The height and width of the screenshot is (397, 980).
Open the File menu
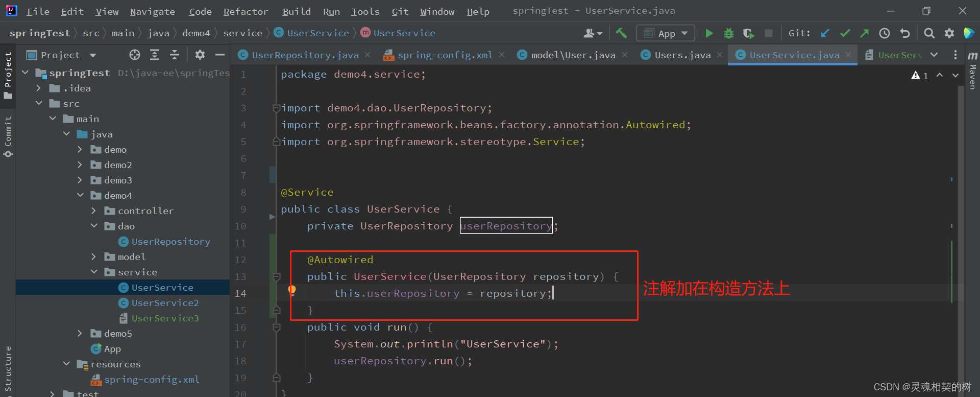pyautogui.click(x=38, y=11)
